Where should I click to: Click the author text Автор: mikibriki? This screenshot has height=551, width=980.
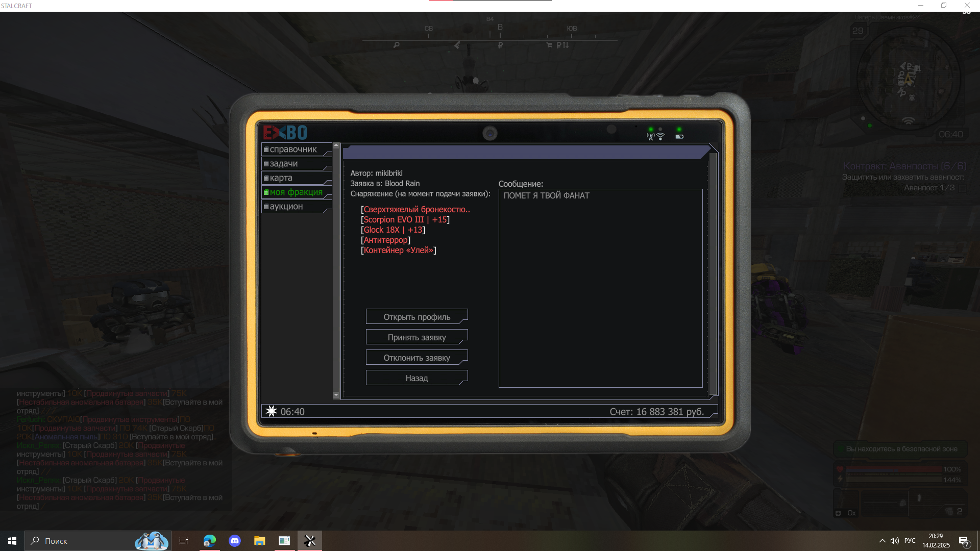(376, 173)
